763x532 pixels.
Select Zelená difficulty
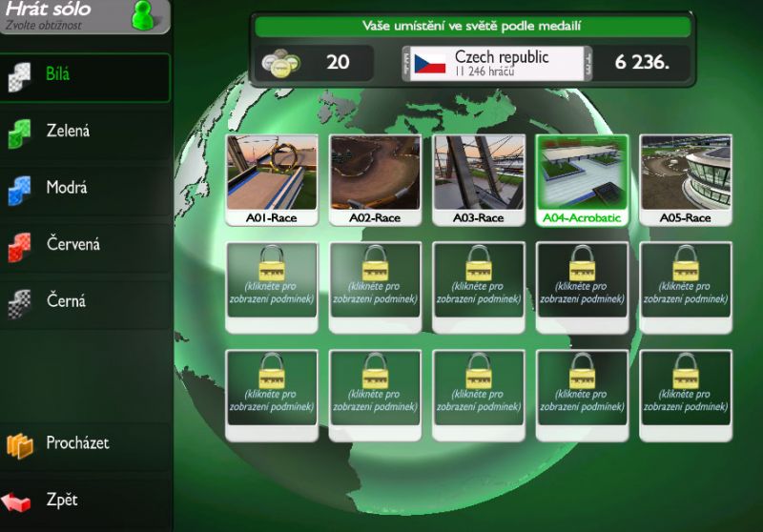[x=85, y=133]
